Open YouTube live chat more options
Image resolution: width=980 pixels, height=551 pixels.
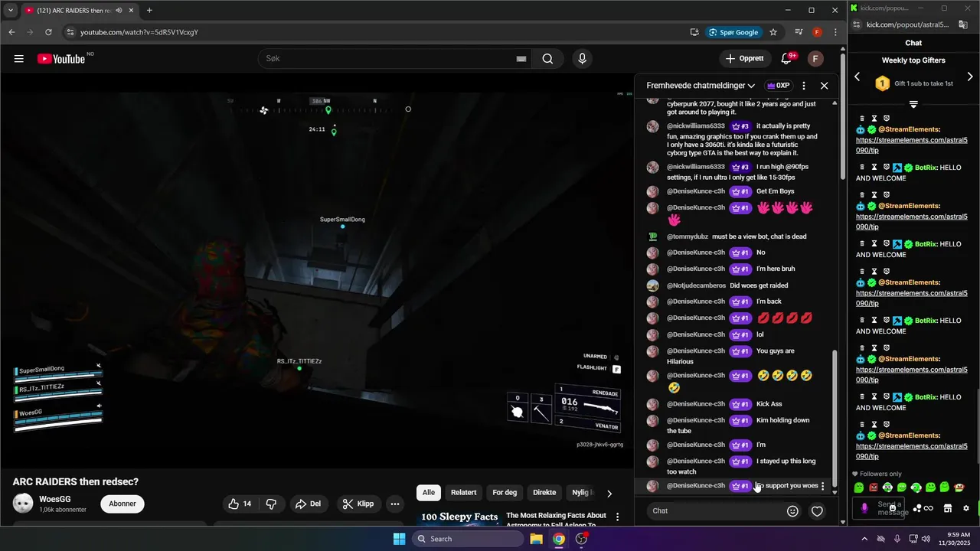tap(804, 86)
